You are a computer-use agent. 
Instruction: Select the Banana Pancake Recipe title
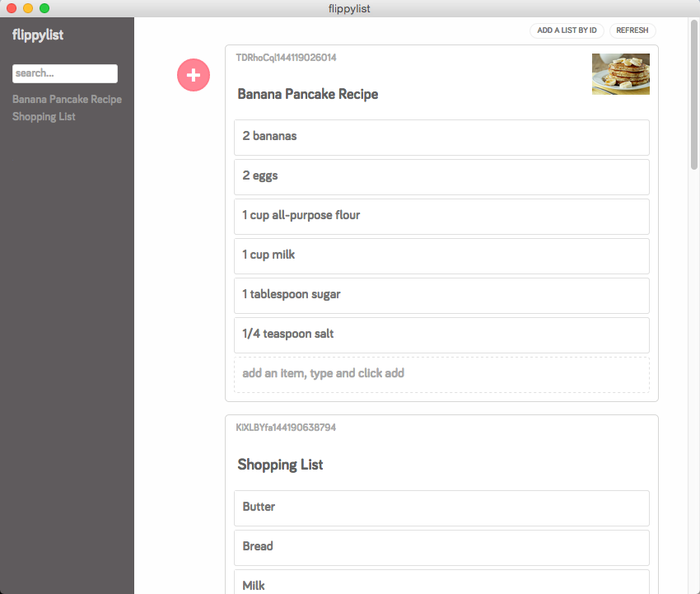(x=308, y=94)
